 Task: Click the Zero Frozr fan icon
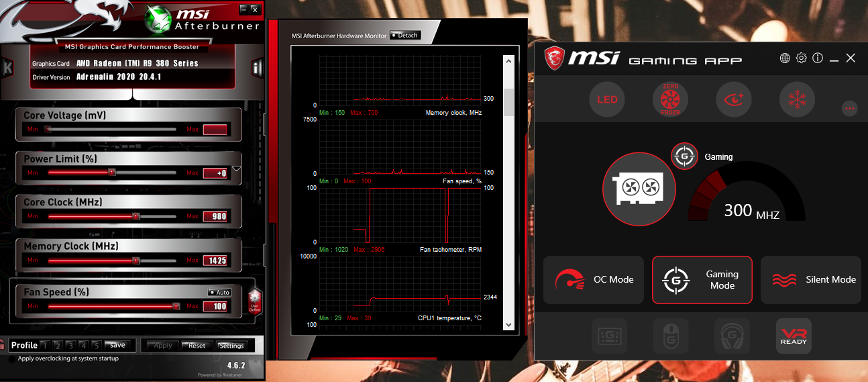(x=670, y=100)
